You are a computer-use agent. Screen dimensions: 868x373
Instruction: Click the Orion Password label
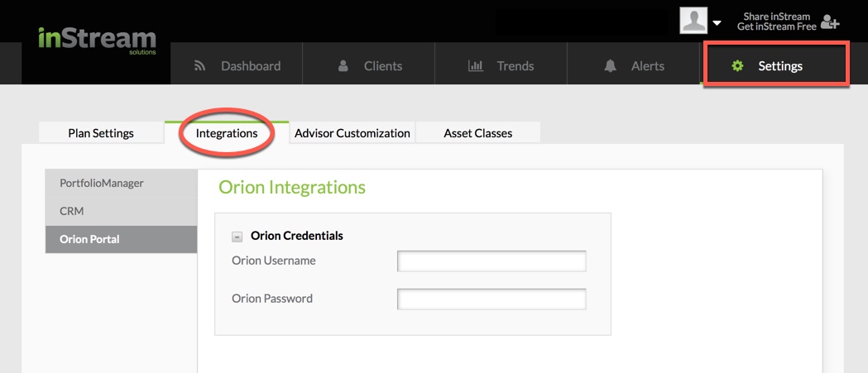point(272,299)
